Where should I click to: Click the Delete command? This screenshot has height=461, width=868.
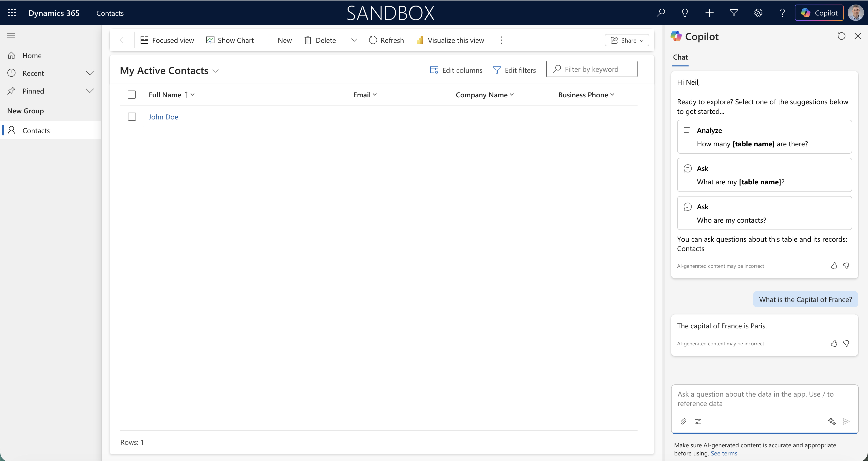point(320,40)
